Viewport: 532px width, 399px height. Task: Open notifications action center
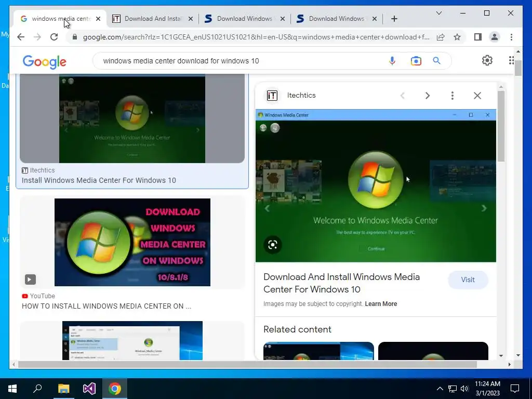[515, 389]
